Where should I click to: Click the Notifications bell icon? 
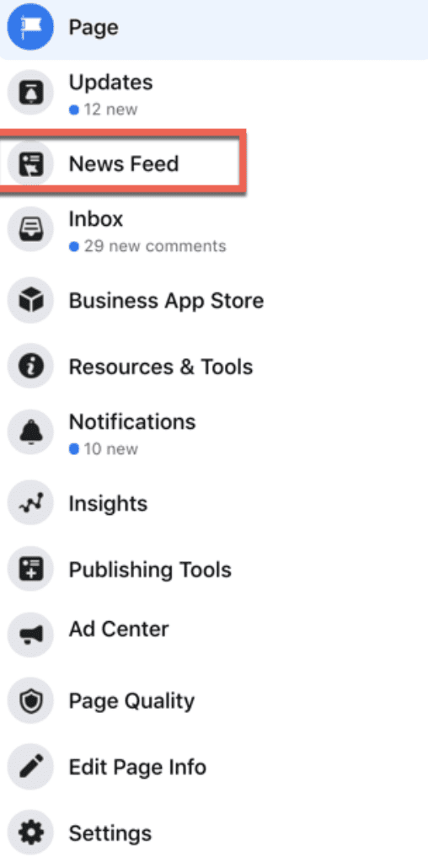(30, 432)
